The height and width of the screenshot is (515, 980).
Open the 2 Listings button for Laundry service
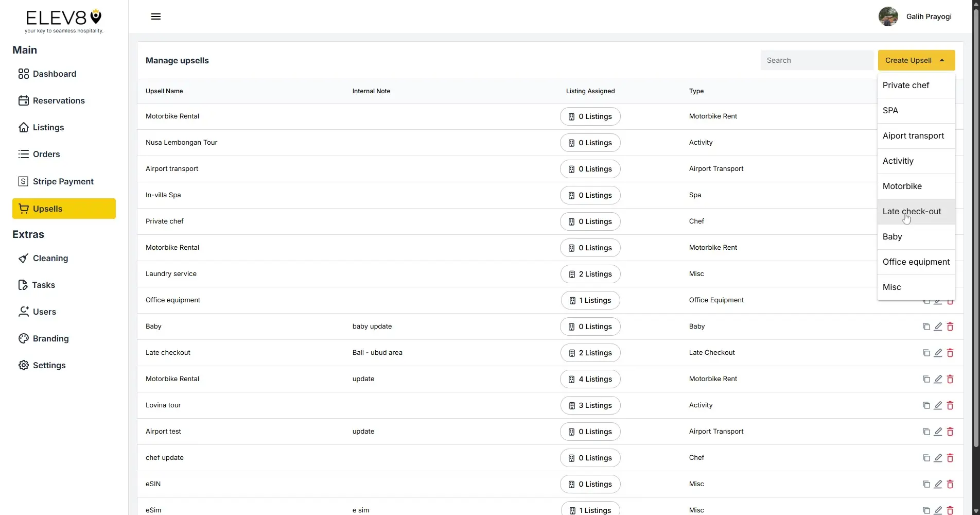590,274
